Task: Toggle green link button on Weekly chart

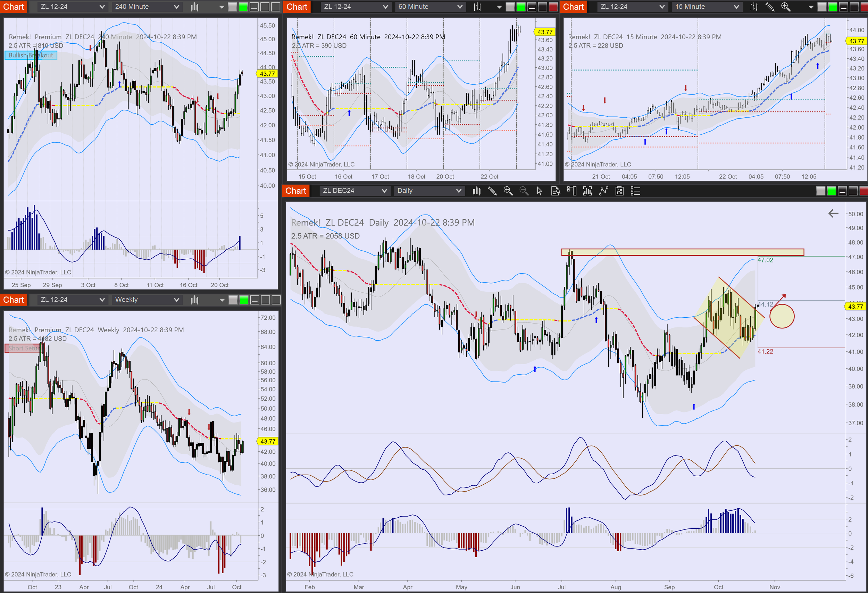Action: (x=243, y=300)
